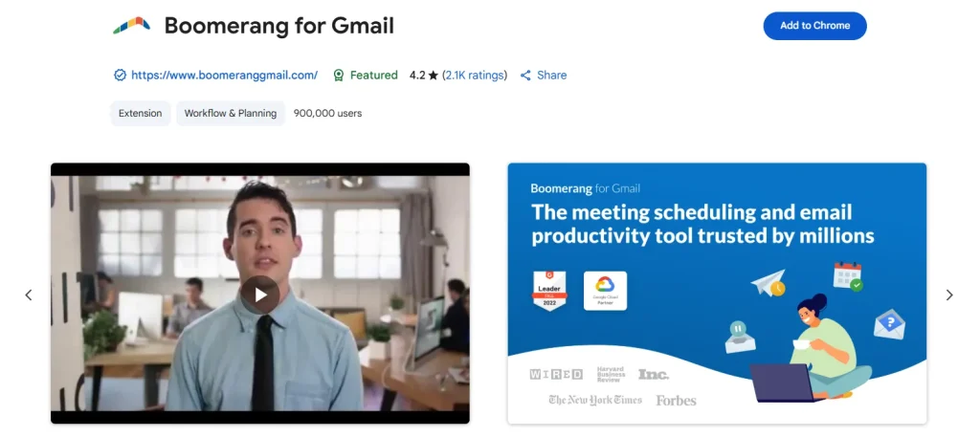Screen dimensions: 980x437
Task: Click the rating star icon
Action: tap(434, 76)
